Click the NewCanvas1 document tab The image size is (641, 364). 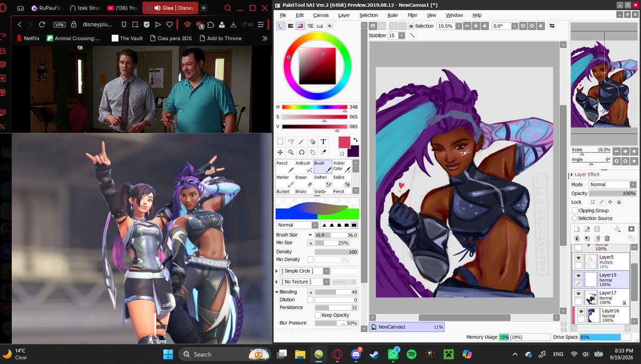click(406, 327)
